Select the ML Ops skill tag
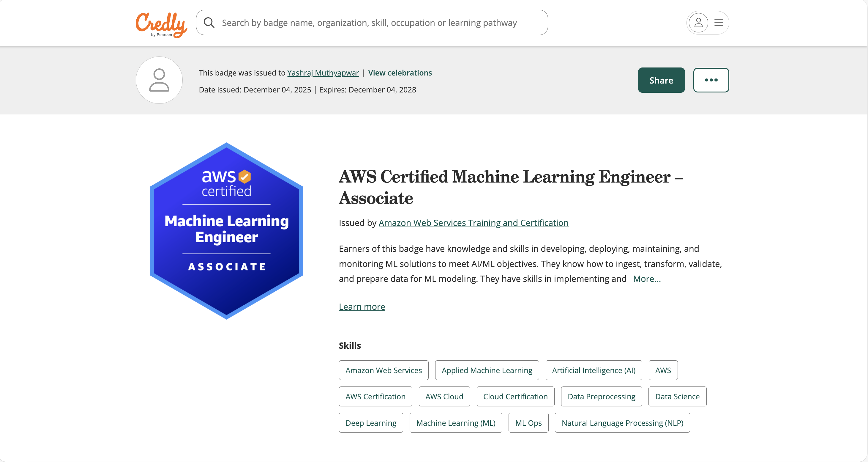 pos(528,422)
